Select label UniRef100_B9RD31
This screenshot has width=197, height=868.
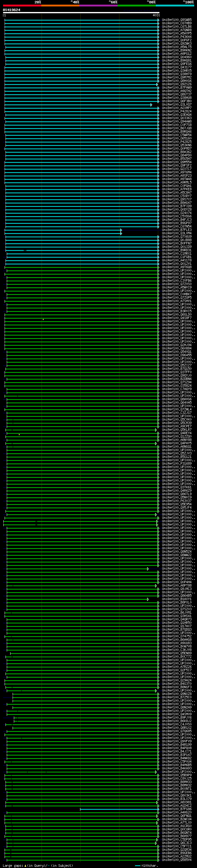(x=177, y=250)
